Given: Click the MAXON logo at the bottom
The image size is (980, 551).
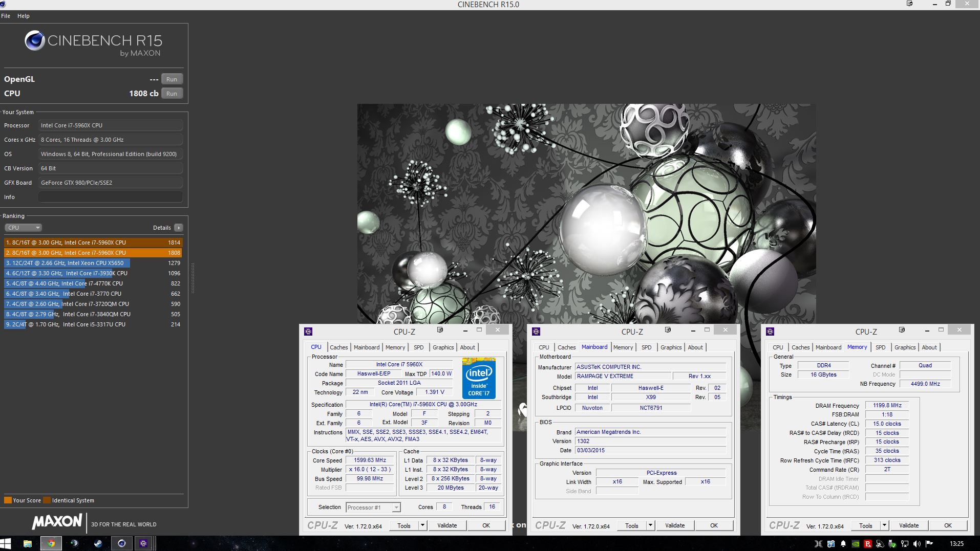Looking at the screenshot, I should tap(57, 522).
